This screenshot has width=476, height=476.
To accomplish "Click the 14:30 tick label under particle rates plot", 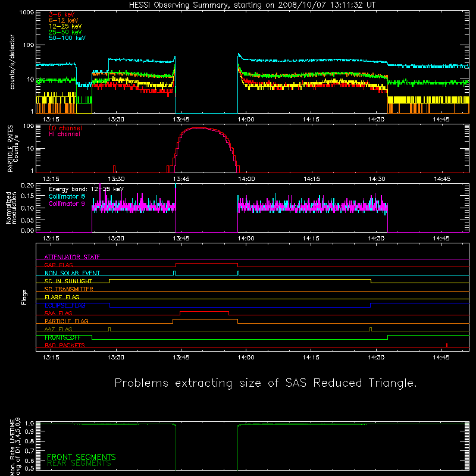I will pos(377,179).
